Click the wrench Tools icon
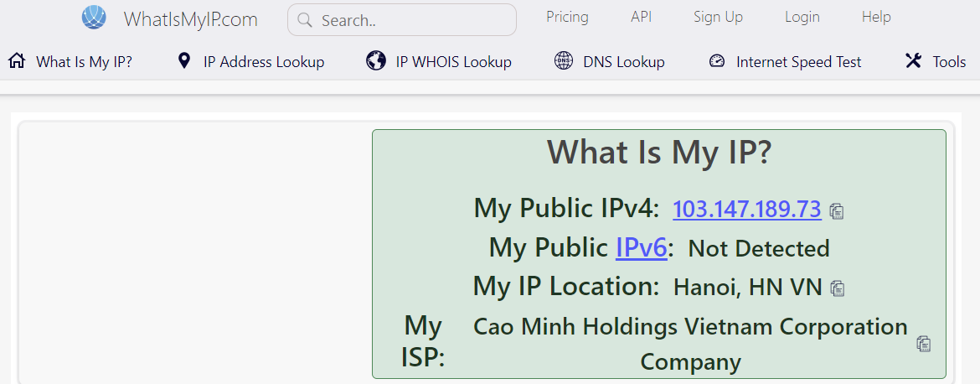980x384 pixels. [913, 61]
